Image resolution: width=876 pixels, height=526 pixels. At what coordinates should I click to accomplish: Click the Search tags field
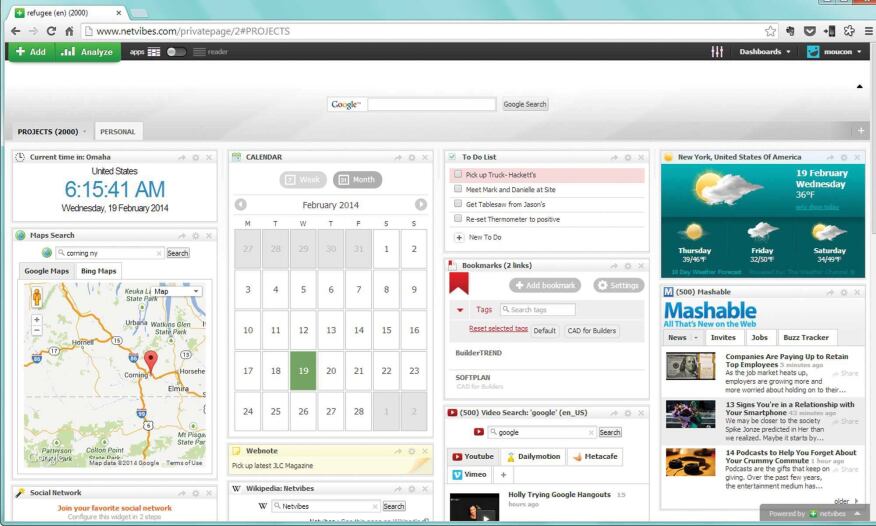click(537, 309)
